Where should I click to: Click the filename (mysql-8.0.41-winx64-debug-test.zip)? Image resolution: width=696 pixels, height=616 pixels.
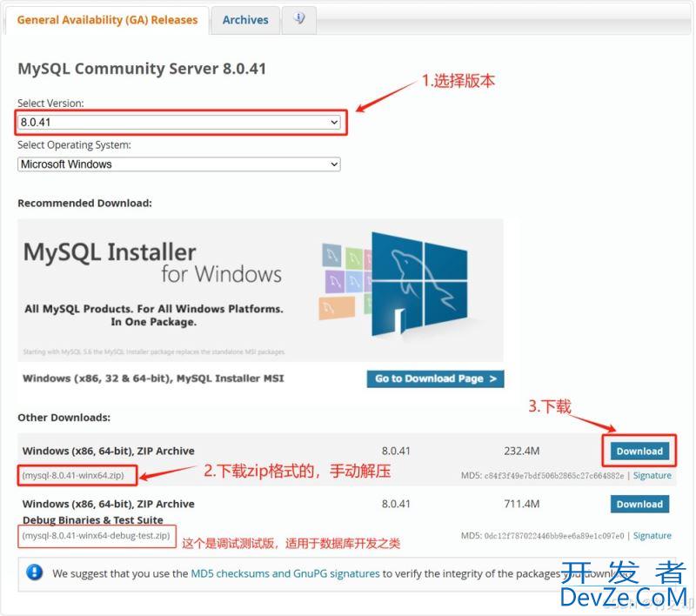(97, 536)
